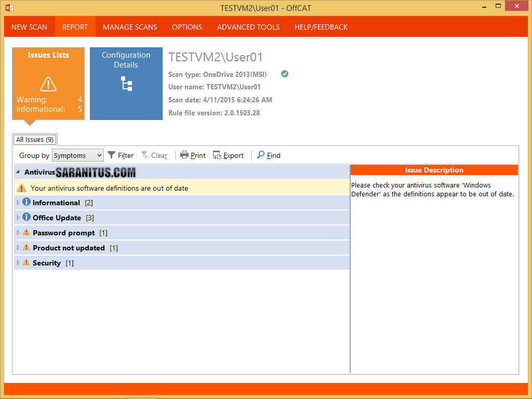Select 'Your antivirus software definitions are out of date'
This screenshot has width=532, height=399.
[109, 188]
